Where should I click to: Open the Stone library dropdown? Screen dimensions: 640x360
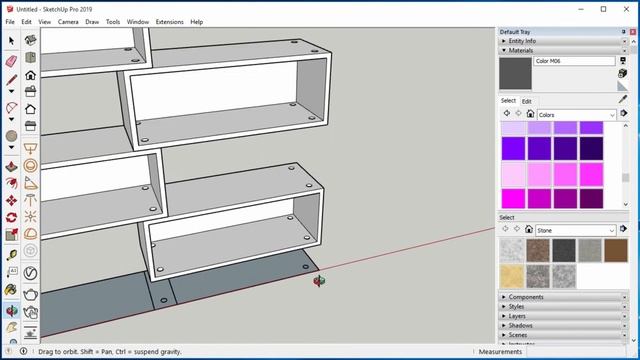(575, 230)
